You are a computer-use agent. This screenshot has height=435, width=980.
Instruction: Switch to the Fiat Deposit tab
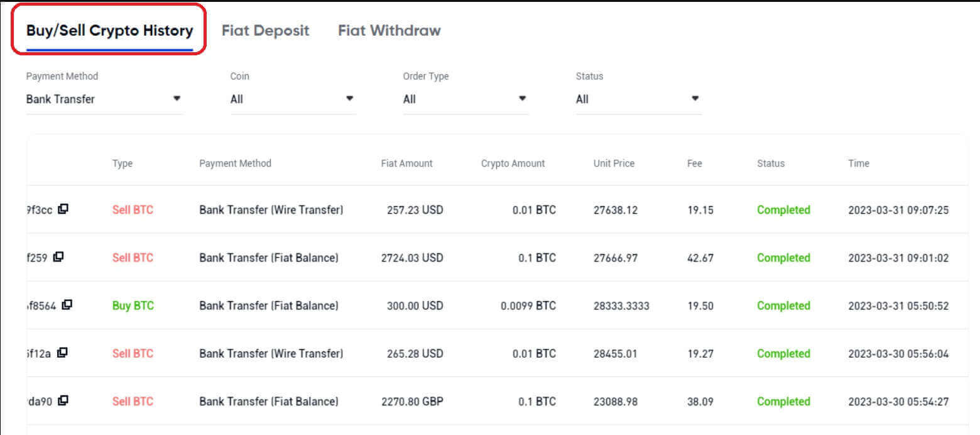[265, 30]
